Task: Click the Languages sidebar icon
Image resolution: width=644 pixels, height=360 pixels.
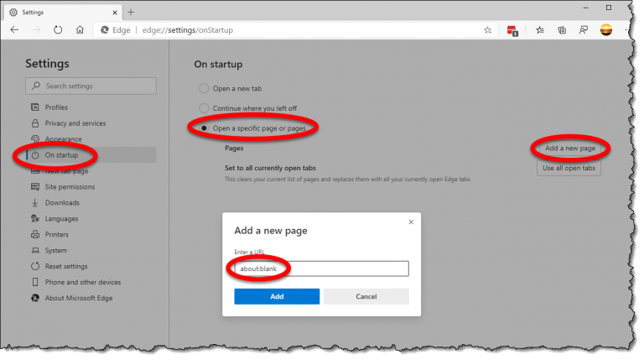Action: pos(35,219)
